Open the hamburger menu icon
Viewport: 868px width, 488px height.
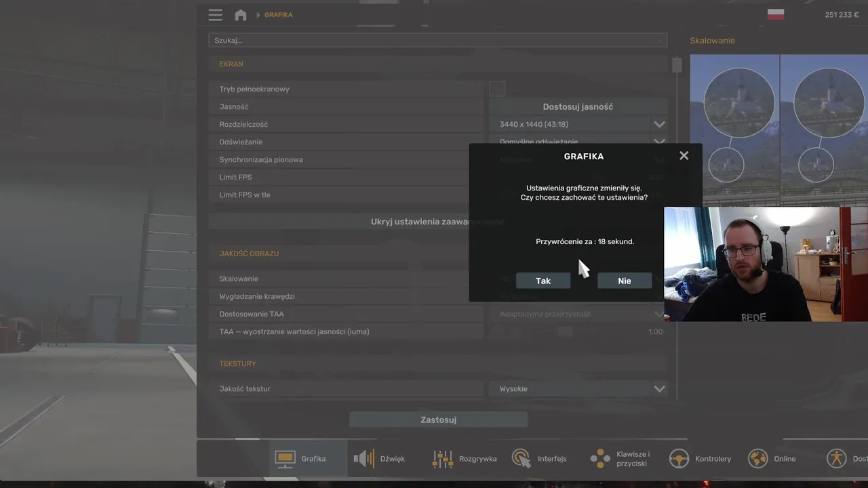coord(216,15)
